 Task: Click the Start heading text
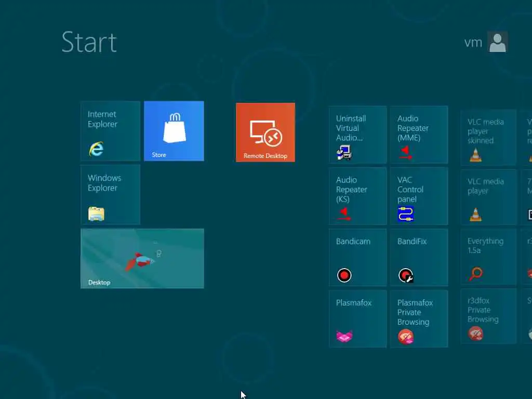[89, 42]
